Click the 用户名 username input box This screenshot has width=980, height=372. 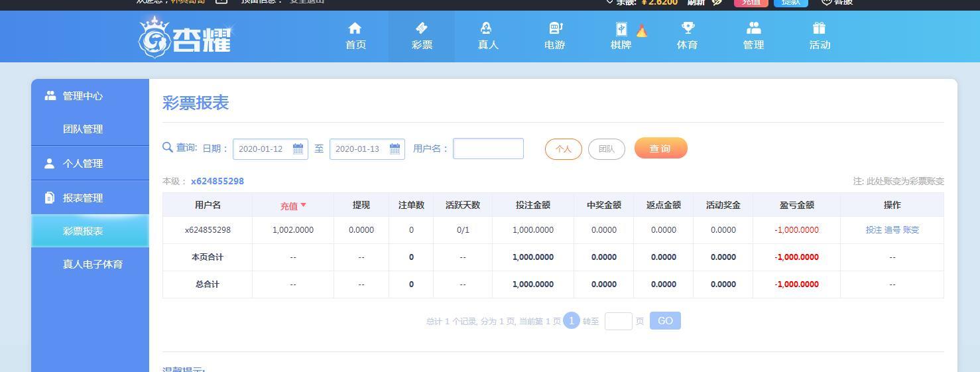488,149
